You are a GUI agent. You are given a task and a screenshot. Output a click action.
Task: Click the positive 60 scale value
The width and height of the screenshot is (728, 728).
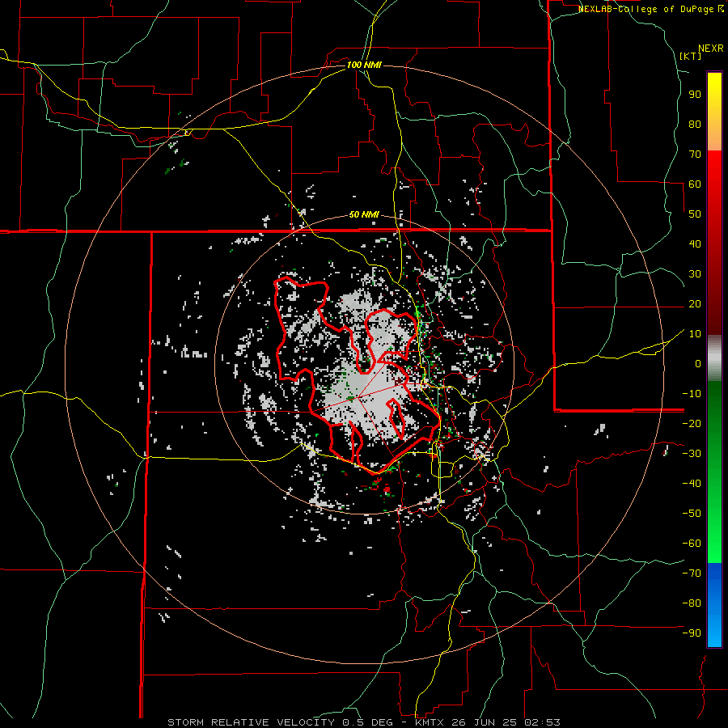pos(695,184)
